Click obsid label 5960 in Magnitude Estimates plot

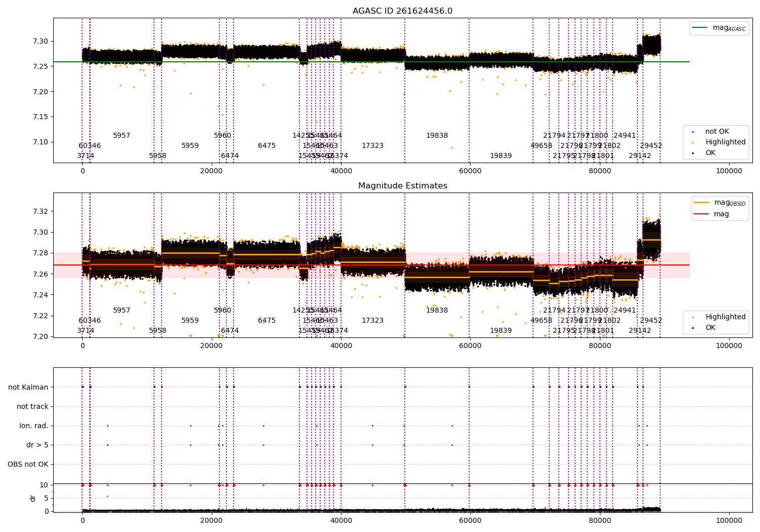(x=222, y=311)
